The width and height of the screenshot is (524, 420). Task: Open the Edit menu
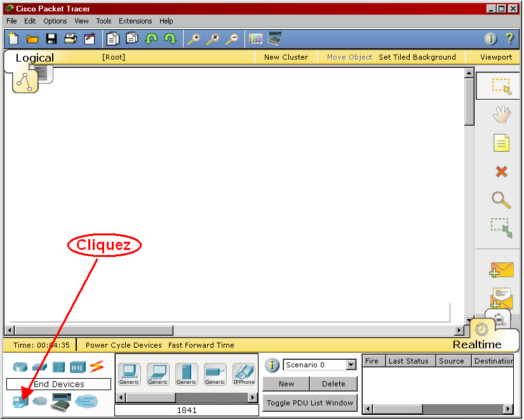[30, 21]
